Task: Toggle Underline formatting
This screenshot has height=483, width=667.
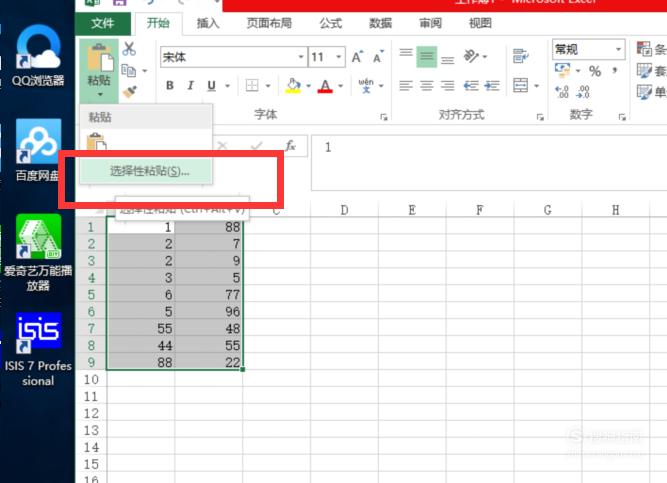Action: (x=211, y=86)
